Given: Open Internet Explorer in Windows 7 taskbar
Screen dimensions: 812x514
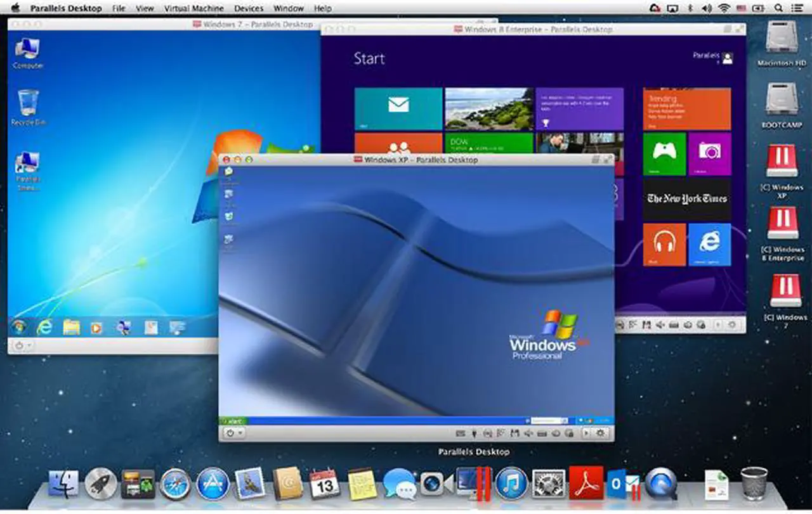Looking at the screenshot, I should 44,327.
